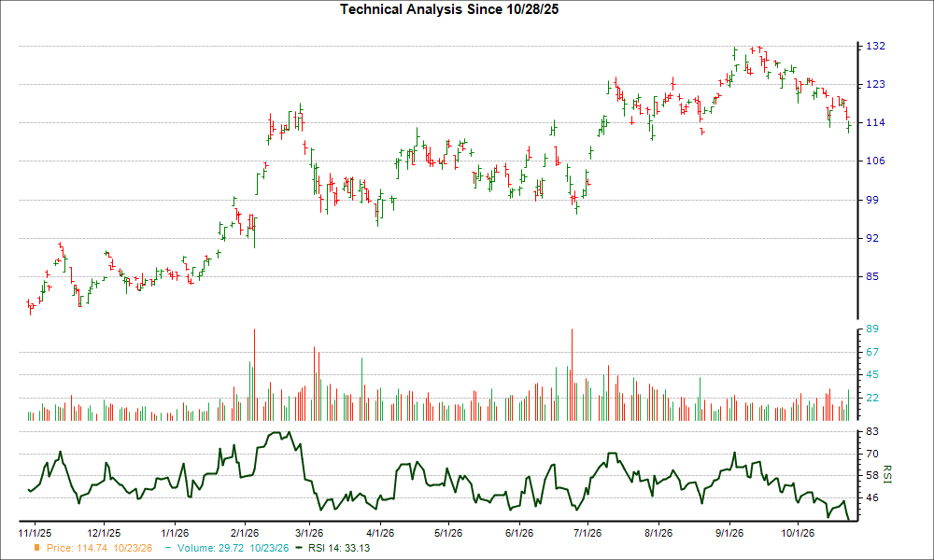934x560 pixels.
Task: Click the 45 volume axis label
Action: tap(872, 375)
